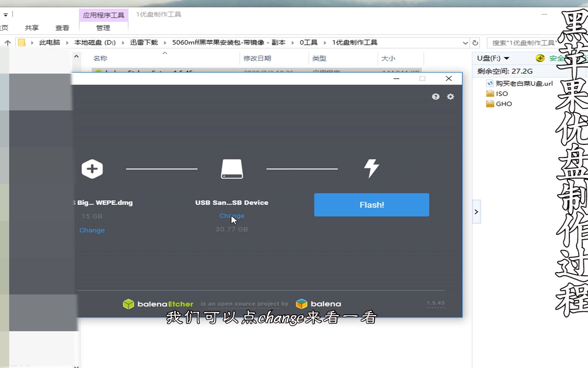
Task: Click the balenaEtcher logo
Action: coord(158,304)
